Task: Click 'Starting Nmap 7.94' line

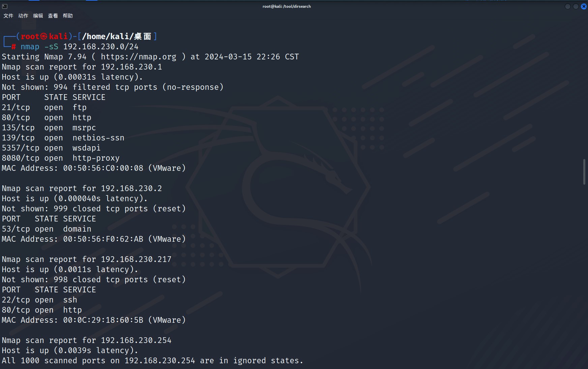Action: (x=150, y=57)
